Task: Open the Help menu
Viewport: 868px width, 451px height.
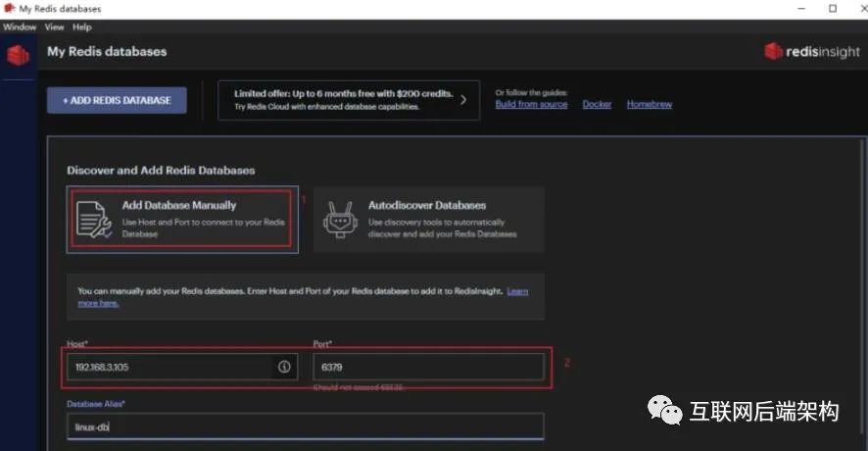Action: (x=82, y=26)
